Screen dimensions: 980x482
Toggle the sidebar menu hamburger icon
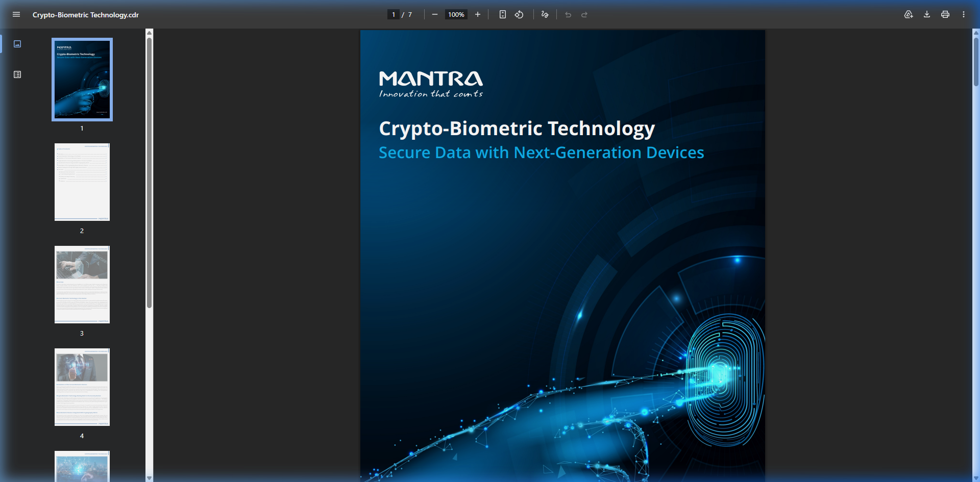[16, 14]
